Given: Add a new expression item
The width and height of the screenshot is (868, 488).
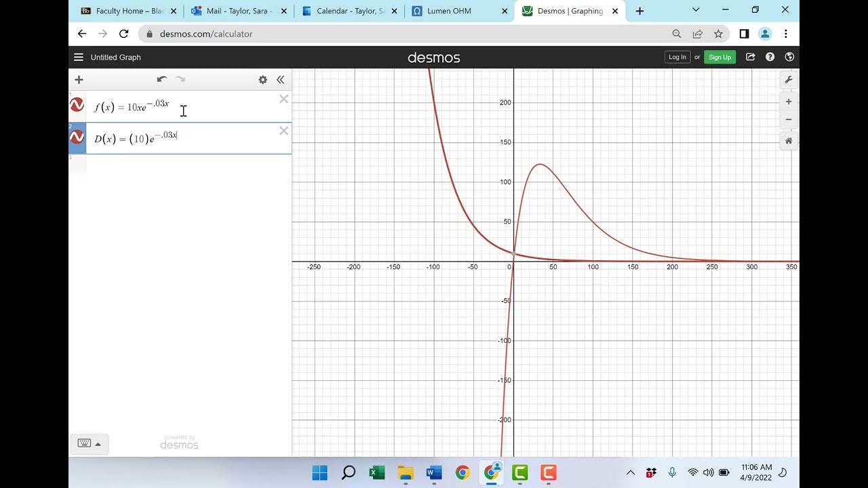Looking at the screenshot, I should click(79, 80).
